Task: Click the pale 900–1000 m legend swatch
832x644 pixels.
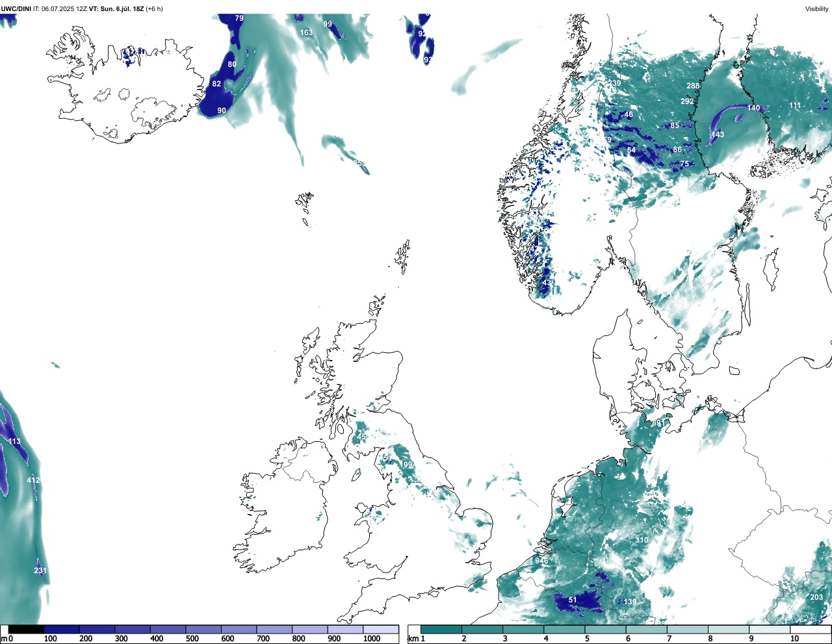Action: 345,629
